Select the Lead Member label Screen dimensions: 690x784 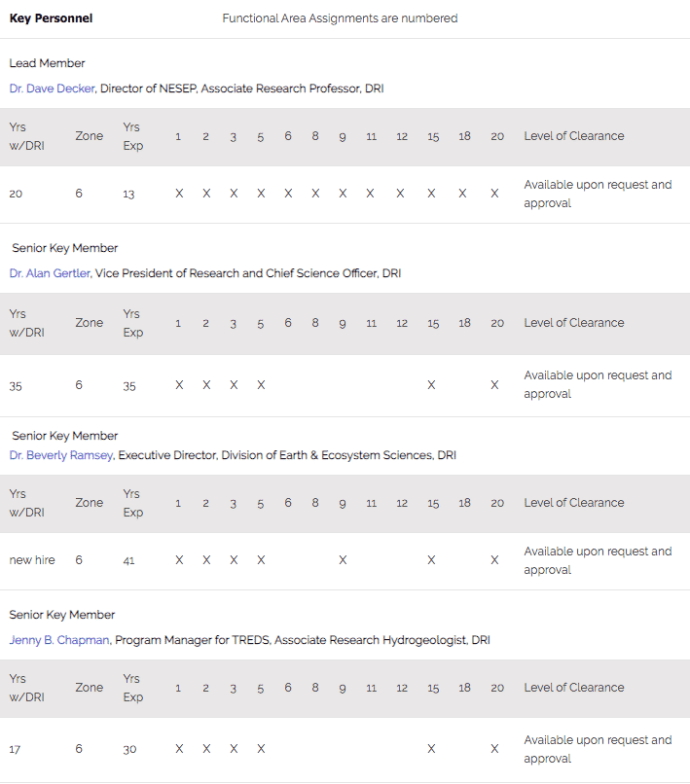coord(48,63)
